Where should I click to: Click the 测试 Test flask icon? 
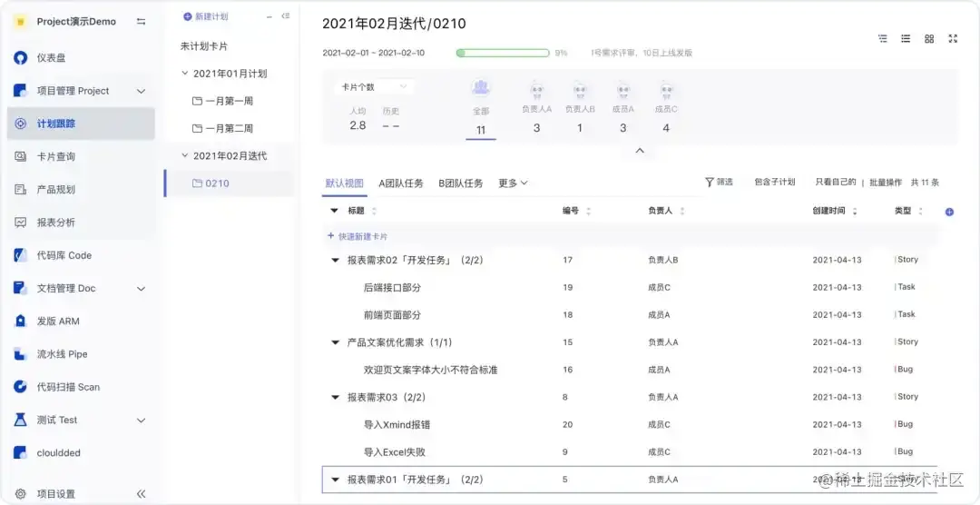click(x=21, y=420)
